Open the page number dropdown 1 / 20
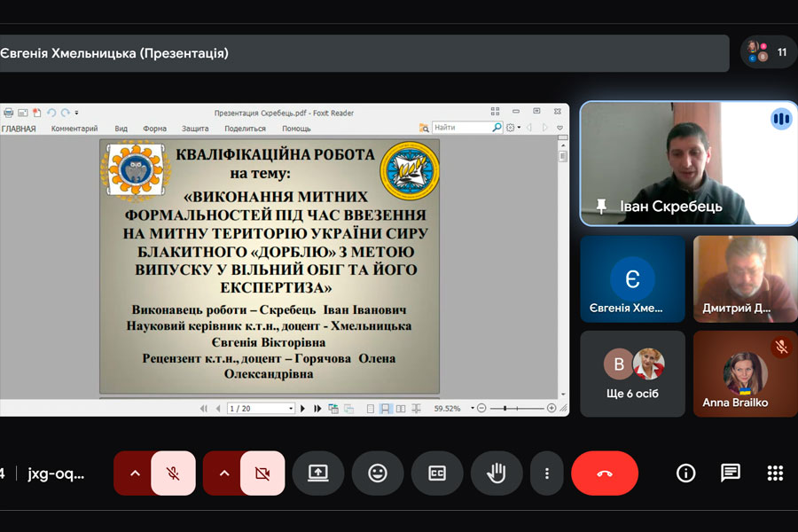Image resolution: width=798 pixels, height=532 pixels. coord(261,409)
